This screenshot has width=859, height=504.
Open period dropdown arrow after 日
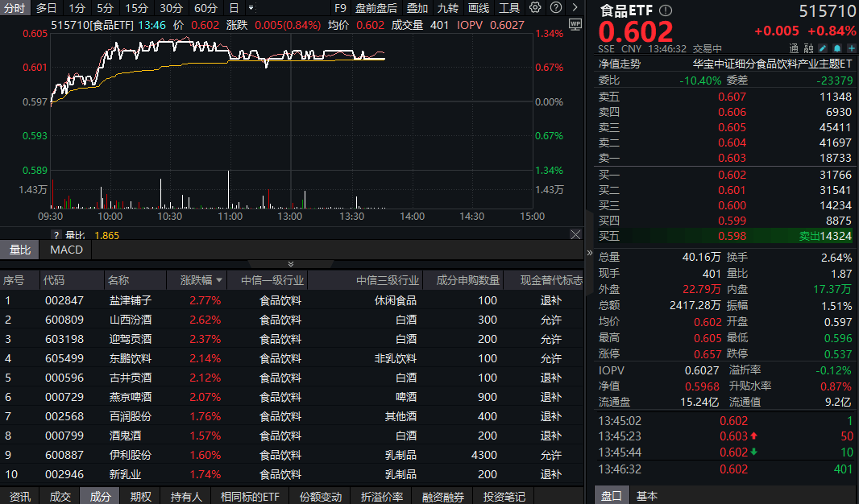[251, 8]
